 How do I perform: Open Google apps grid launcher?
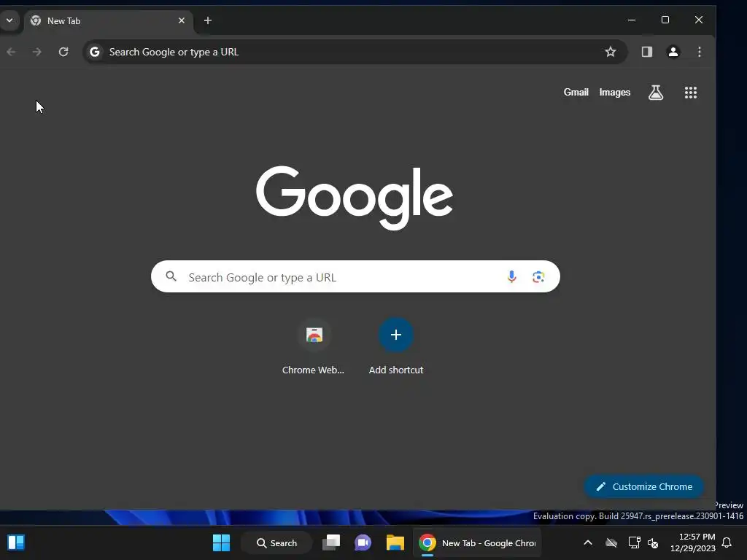691,93
